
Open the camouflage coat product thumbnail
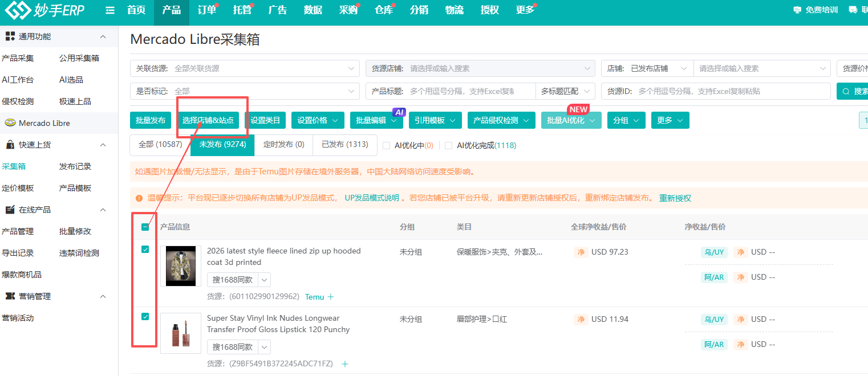181,266
